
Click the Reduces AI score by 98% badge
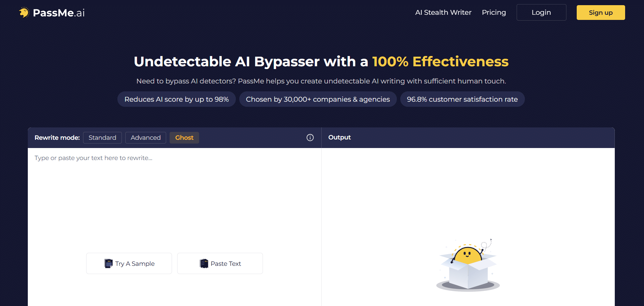(x=176, y=99)
